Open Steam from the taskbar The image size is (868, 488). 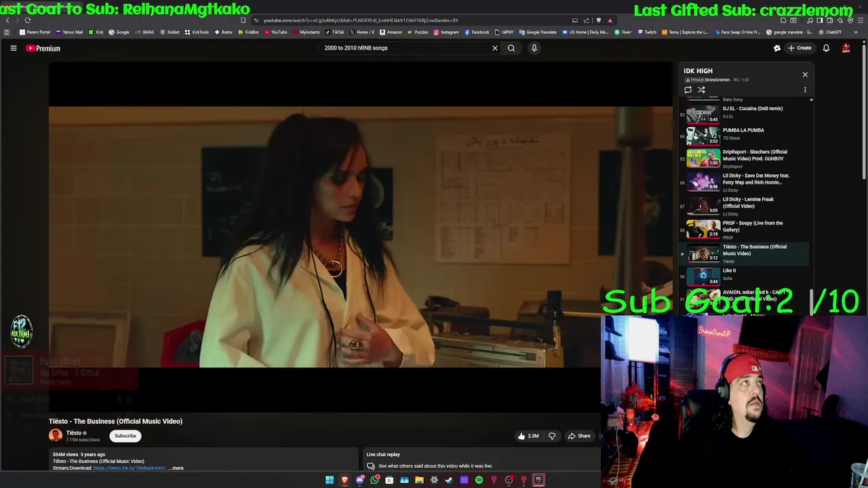449,480
